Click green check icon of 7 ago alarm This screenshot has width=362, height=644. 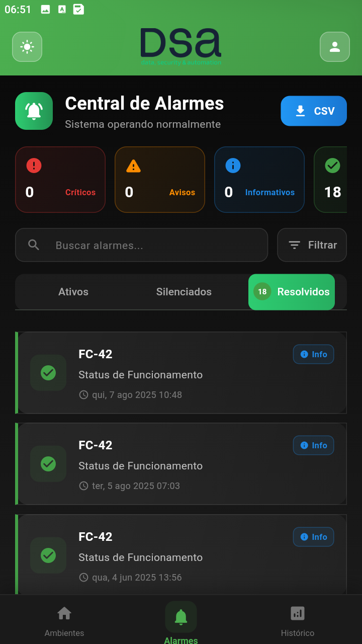48,373
